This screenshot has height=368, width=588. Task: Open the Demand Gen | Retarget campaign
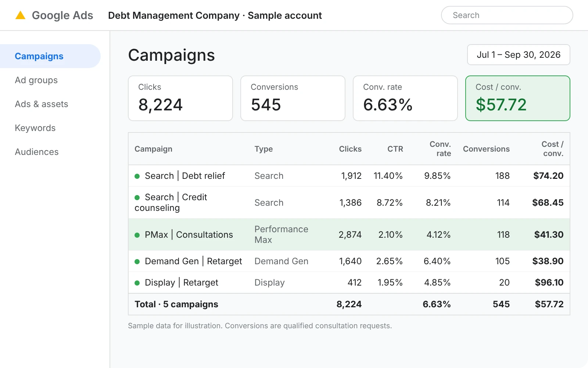click(x=193, y=261)
